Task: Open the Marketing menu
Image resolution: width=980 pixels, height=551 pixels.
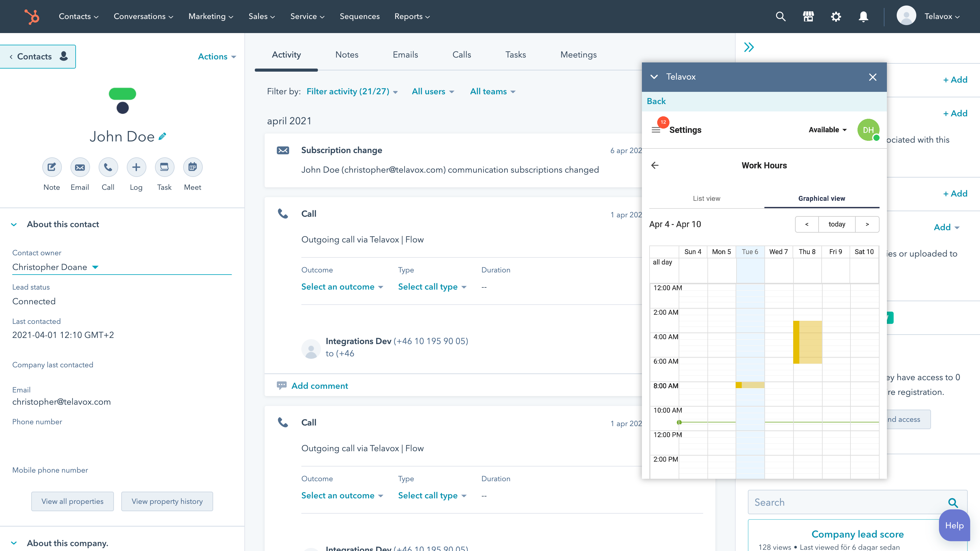Action: pyautogui.click(x=211, y=16)
